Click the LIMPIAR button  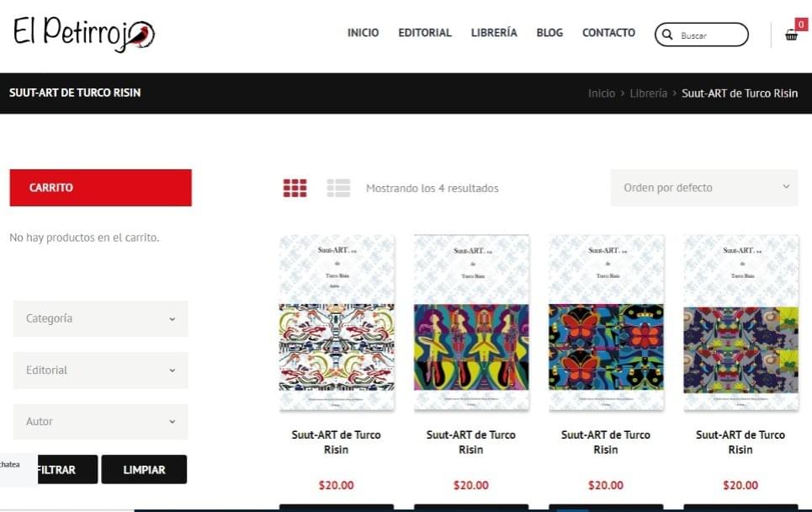[144, 470]
